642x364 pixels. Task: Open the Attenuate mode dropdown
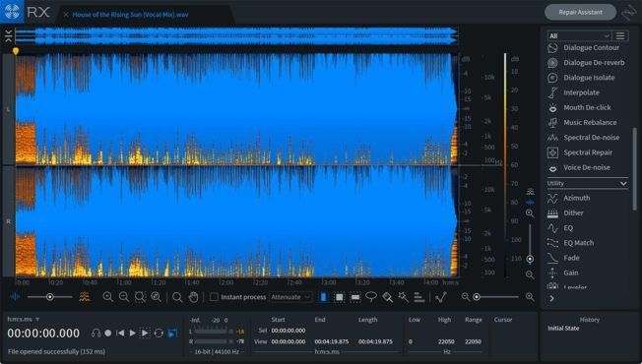click(x=290, y=297)
